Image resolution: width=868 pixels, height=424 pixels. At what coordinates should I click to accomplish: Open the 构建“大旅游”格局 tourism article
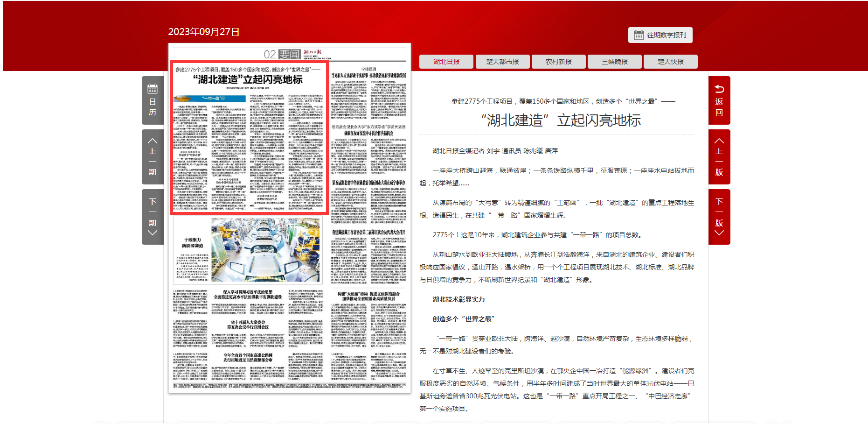(368, 320)
